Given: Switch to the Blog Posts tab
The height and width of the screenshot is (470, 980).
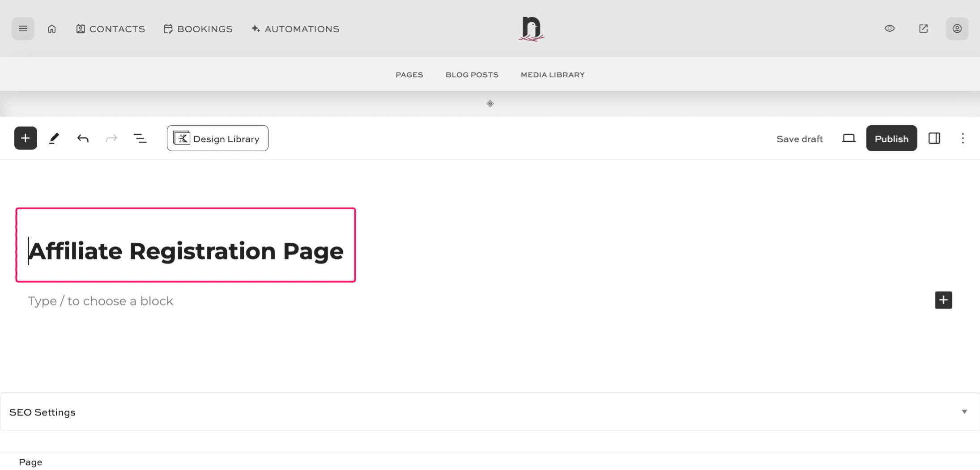Looking at the screenshot, I should click(x=472, y=75).
